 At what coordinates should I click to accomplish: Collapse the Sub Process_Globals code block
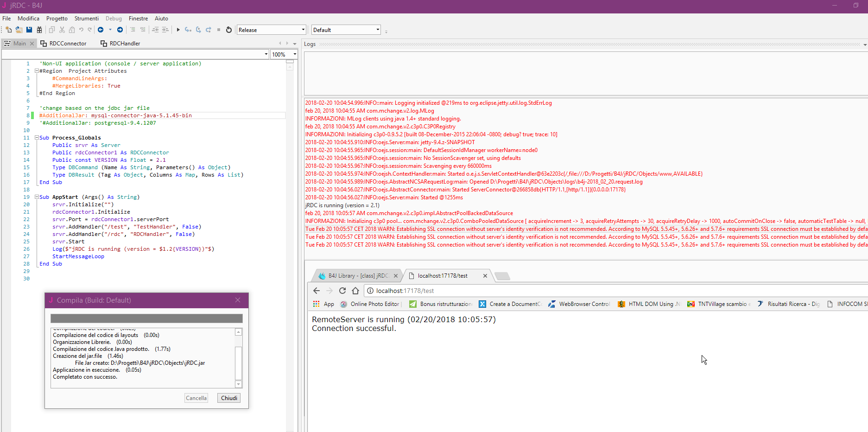37,138
